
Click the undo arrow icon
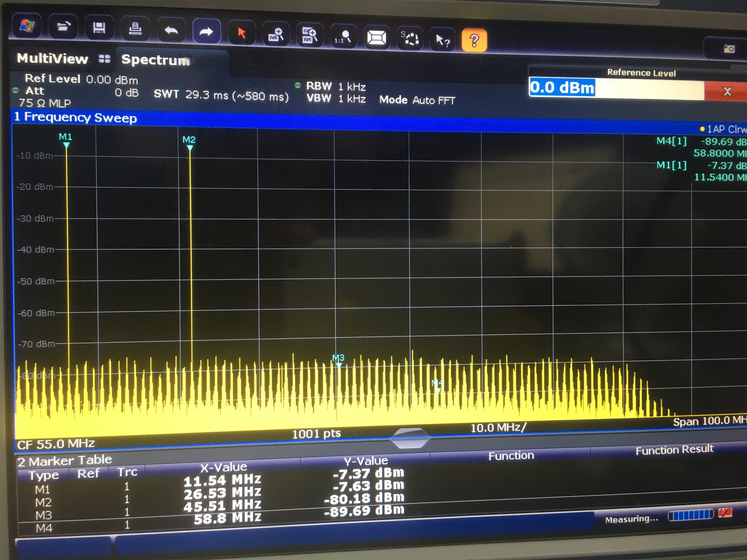pyautogui.click(x=171, y=30)
